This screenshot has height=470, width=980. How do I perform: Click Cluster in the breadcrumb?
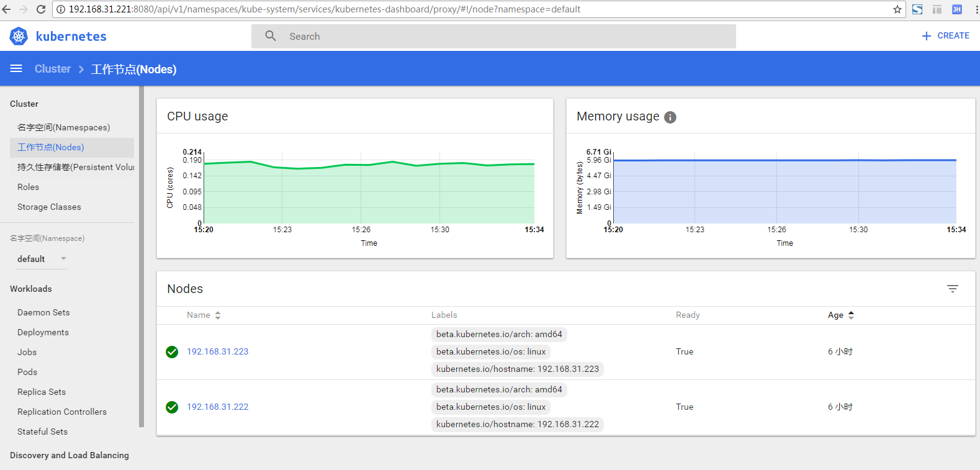53,69
